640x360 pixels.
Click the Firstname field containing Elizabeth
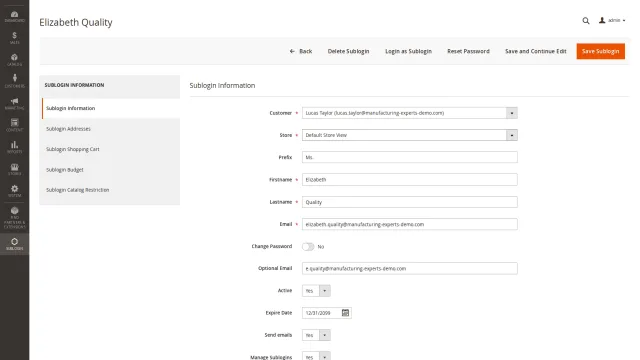click(x=409, y=180)
